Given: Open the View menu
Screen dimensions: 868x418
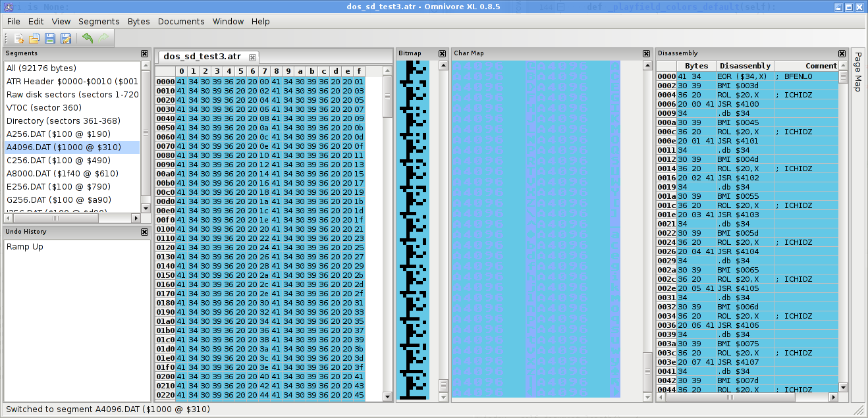Looking at the screenshot, I should (x=61, y=21).
